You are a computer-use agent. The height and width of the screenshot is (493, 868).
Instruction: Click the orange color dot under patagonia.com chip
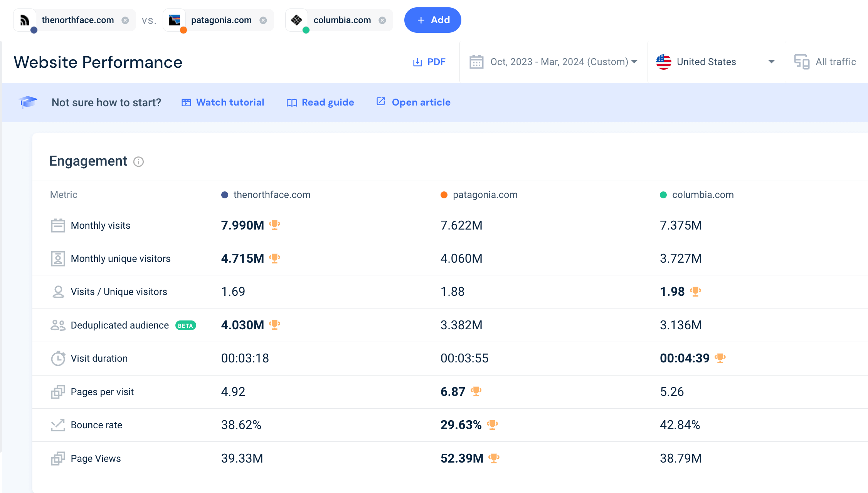point(183,30)
